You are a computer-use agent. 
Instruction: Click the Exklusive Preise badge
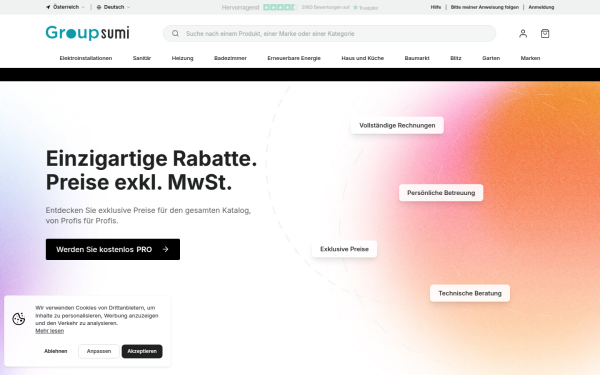pyautogui.click(x=344, y=249)
